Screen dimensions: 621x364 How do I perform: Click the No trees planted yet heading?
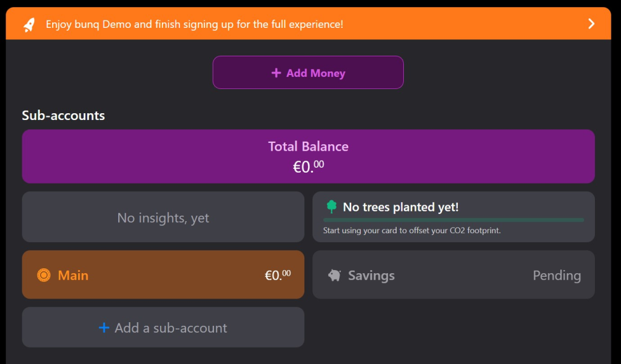click(400, 207)
